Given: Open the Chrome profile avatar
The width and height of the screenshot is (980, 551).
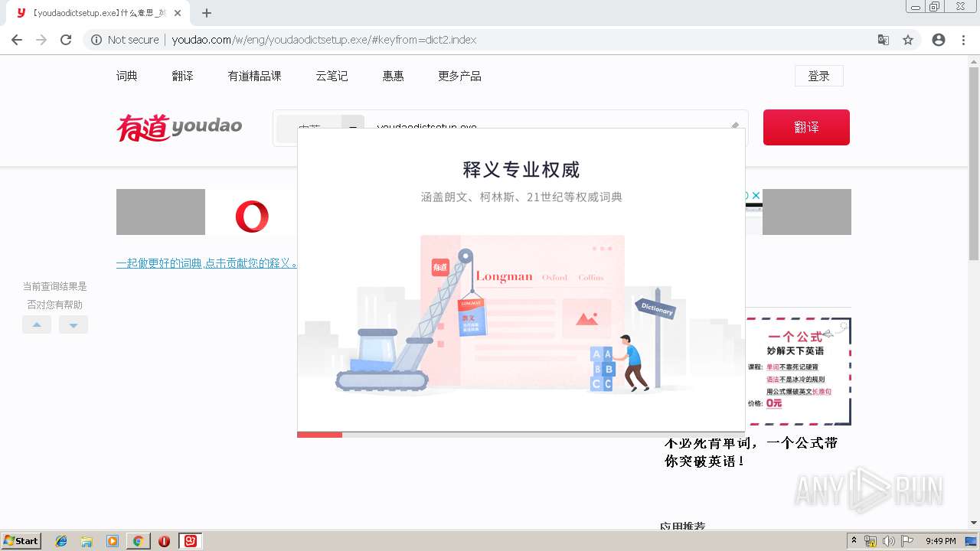Looking at the screenshot, I should pyautogui.click(x=939, y=40).
